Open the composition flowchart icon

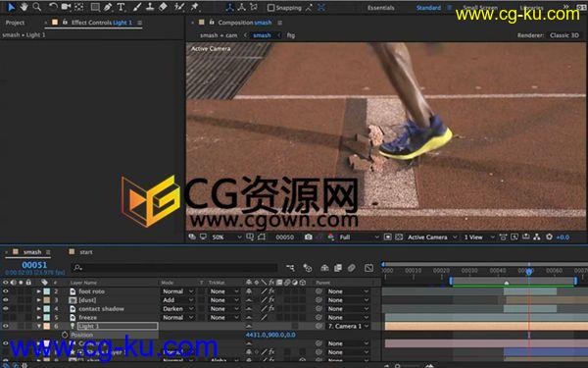pos(537,237)
